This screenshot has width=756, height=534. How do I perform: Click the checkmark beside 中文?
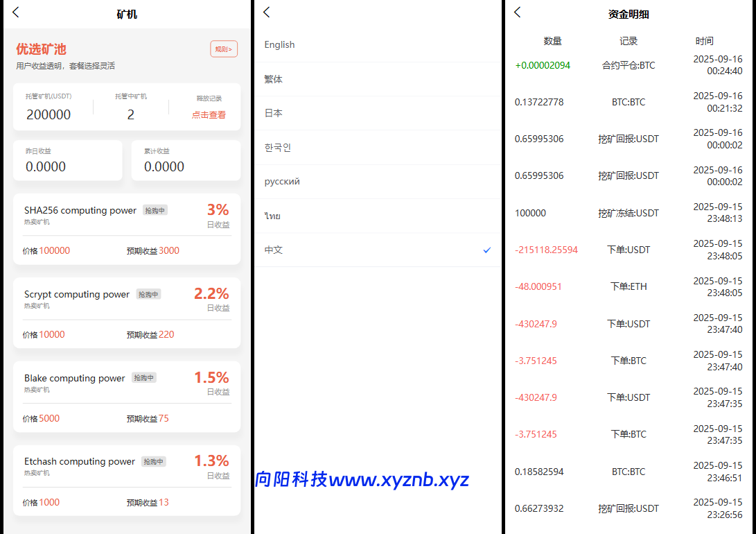coord(487,250)
